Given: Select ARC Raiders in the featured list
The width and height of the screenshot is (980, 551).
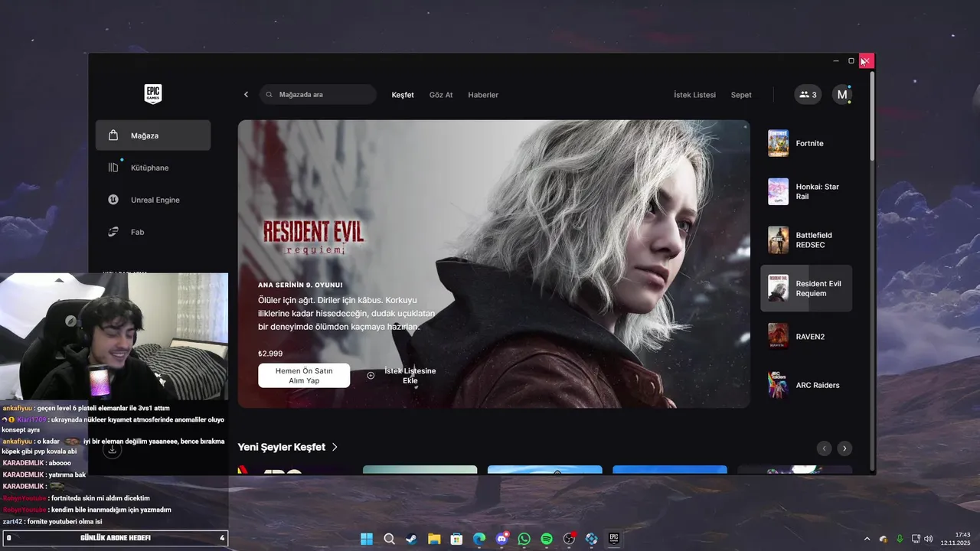Looking at the screenshot, I should click(806, 385).
